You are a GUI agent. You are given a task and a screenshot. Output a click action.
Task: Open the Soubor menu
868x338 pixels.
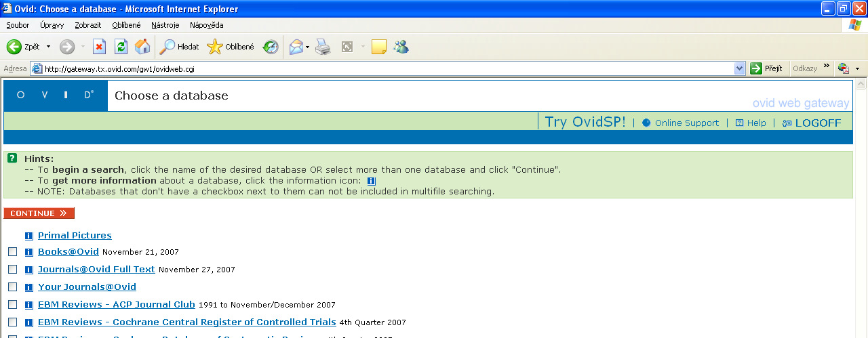(18, 25)
